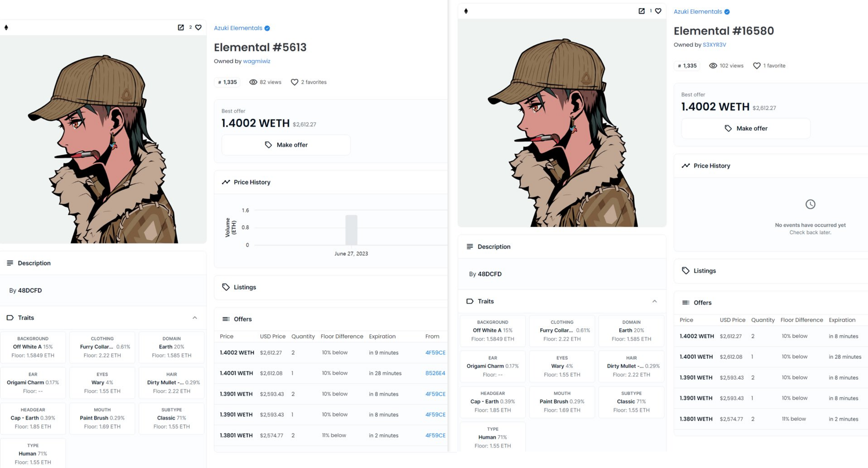
Task: Click verified badge in Elemental #16580 panel
Action: tap(727, 12)
